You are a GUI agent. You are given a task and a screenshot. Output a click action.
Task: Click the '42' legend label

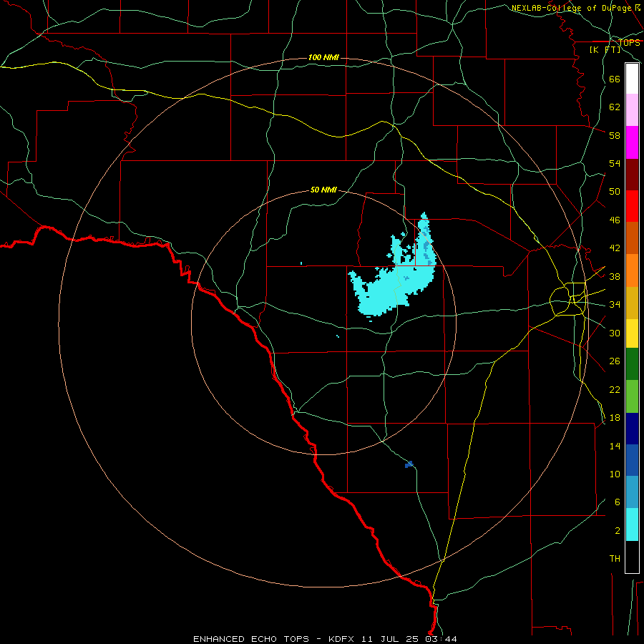615,248
